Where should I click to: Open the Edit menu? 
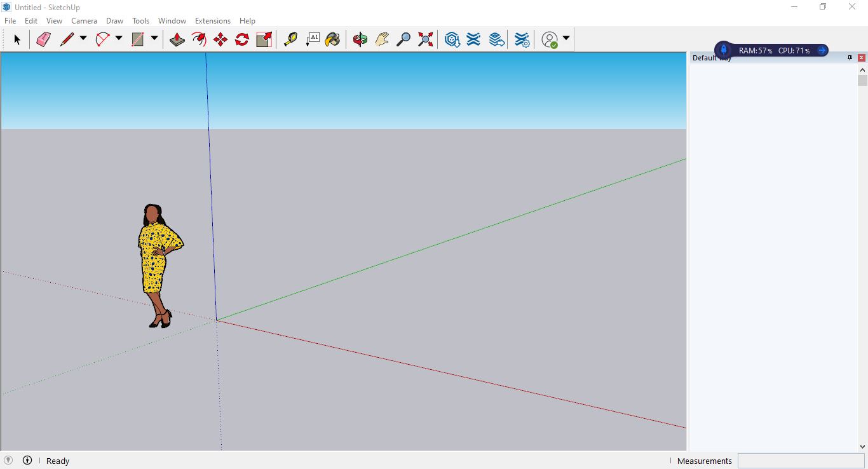(x=31, y=21)
